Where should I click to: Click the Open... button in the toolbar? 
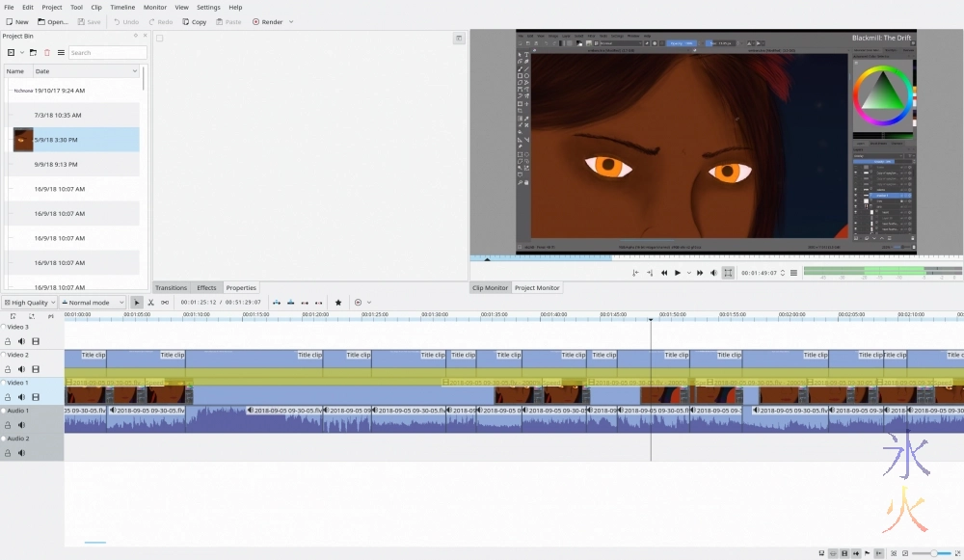(53, 22)
